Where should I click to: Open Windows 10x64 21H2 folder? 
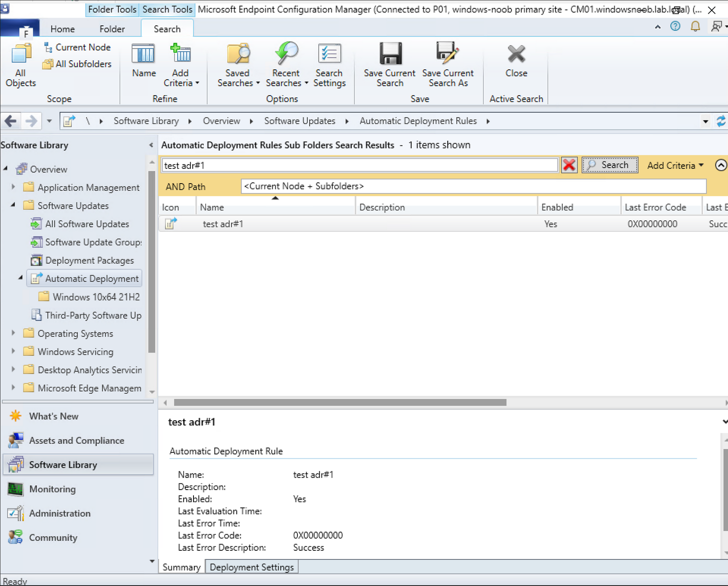[90, 297]
